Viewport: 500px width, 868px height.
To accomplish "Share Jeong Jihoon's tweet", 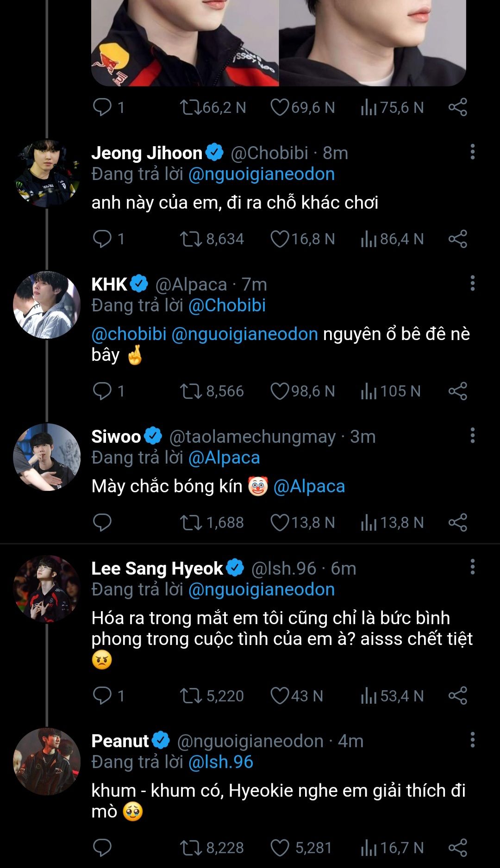I will pos(458,239).
